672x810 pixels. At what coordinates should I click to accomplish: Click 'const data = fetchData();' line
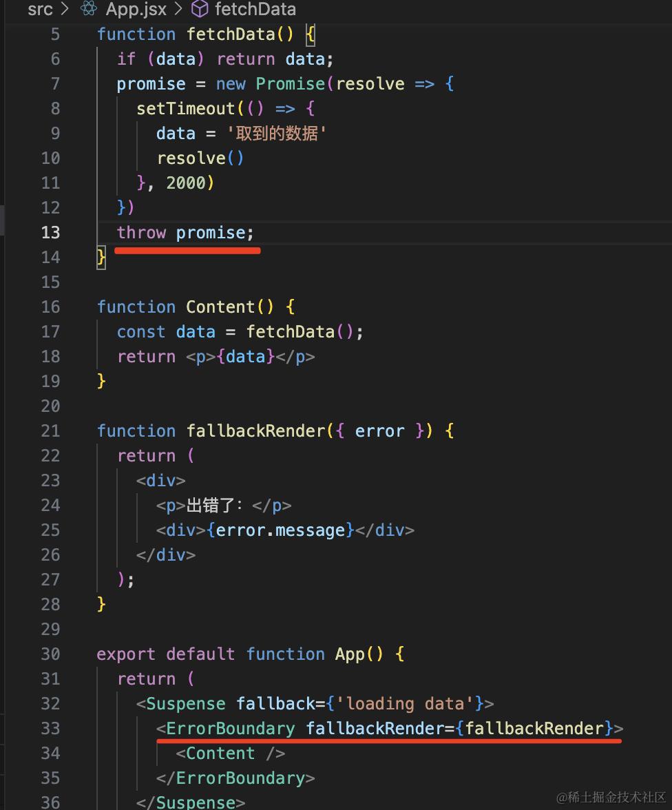[240, 332]
